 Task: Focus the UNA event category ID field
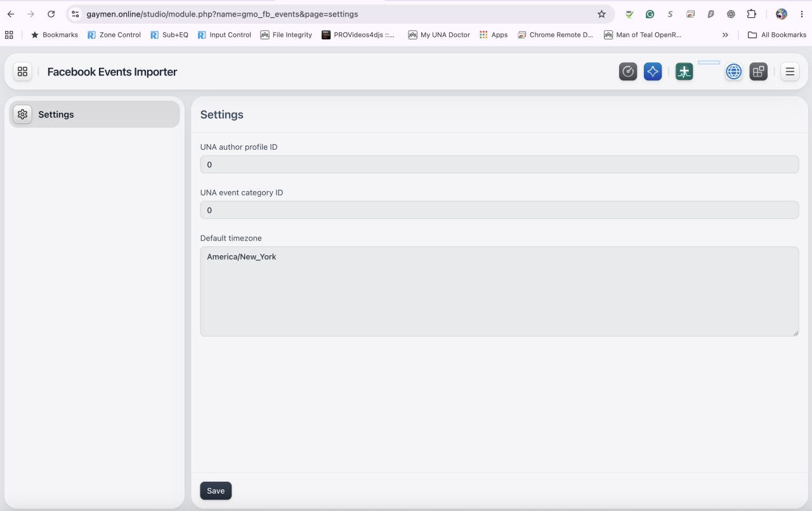pos(499,210)
